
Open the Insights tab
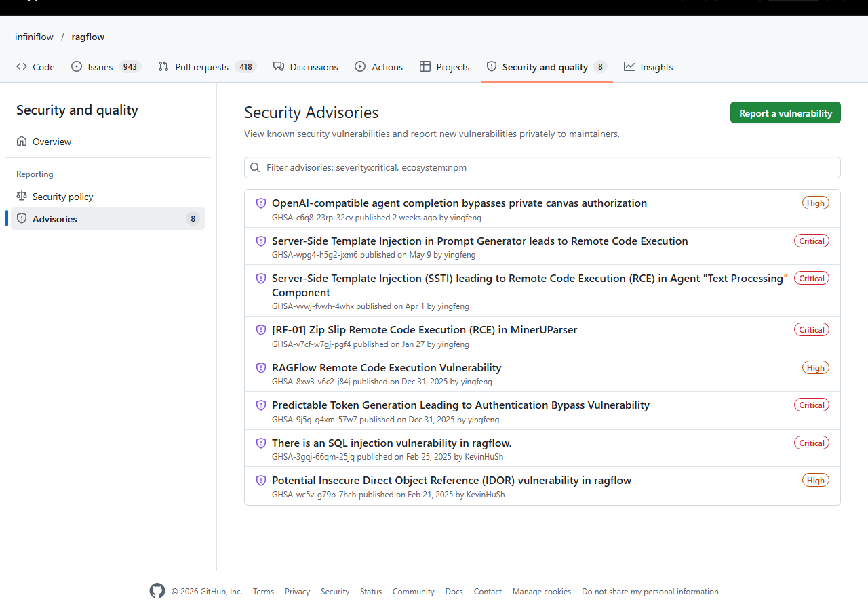(648, 67)
